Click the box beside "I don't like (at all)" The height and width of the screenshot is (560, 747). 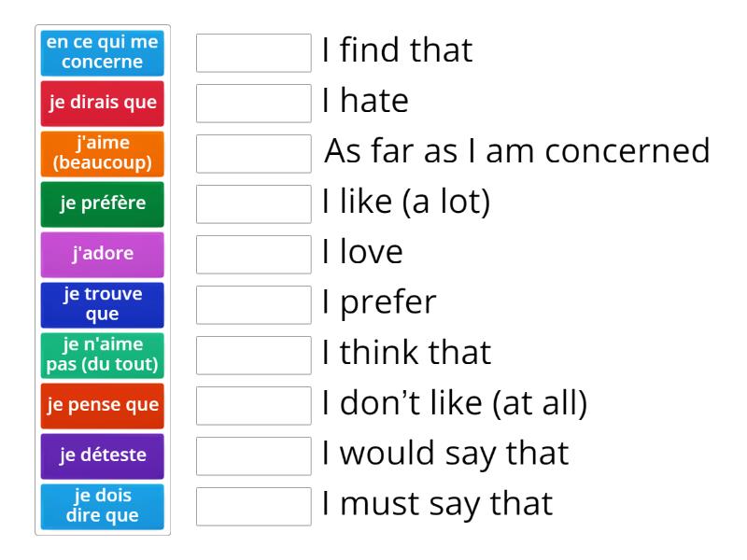click(x=253, y=403)
